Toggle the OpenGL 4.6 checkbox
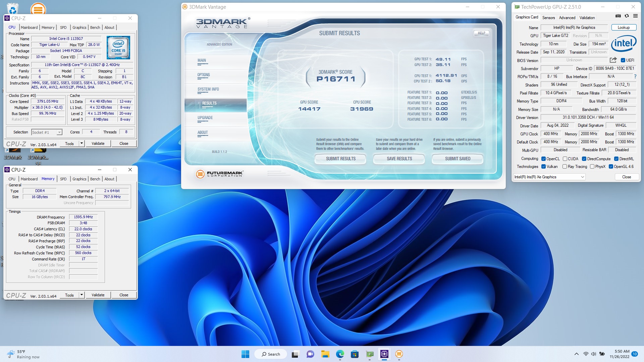The width and height of the screenshot is (644, 362). (611, 167)
